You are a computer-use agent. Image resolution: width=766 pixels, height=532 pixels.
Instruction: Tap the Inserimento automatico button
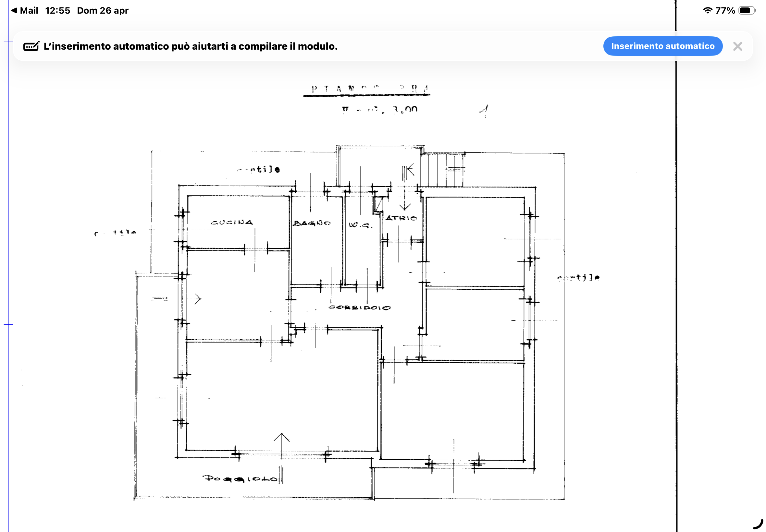coord(662,46)
